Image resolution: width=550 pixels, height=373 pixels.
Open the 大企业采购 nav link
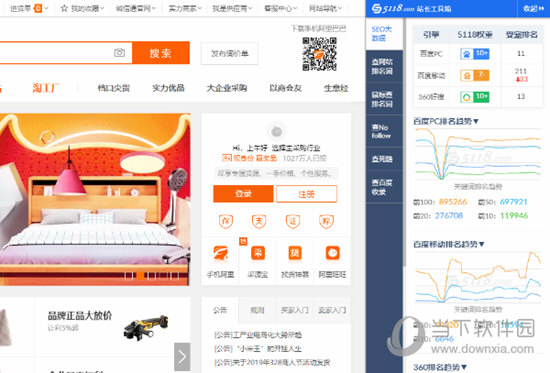click(x=227, y=88)
